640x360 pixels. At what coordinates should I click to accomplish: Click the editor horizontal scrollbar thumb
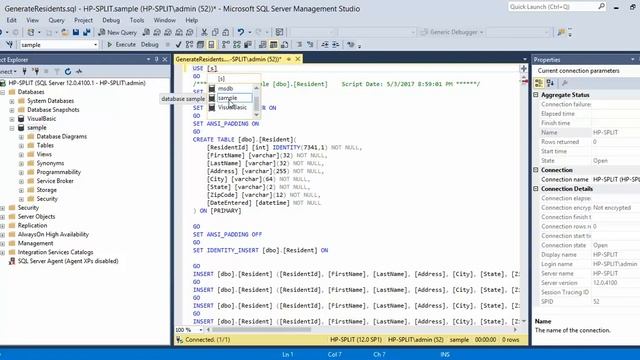click(x=261, y=330)
